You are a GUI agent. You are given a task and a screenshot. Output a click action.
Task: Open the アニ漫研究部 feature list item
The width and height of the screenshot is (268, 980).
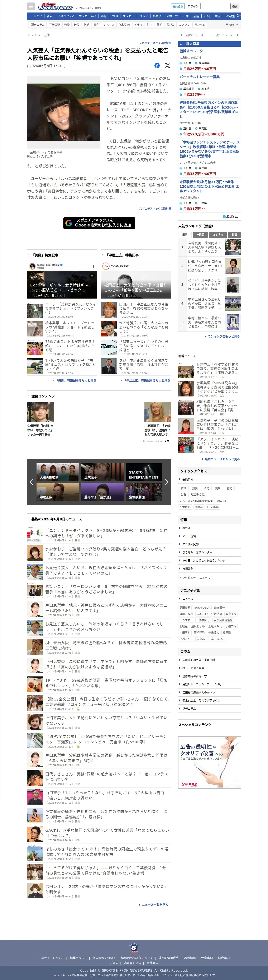pos(209,544)
